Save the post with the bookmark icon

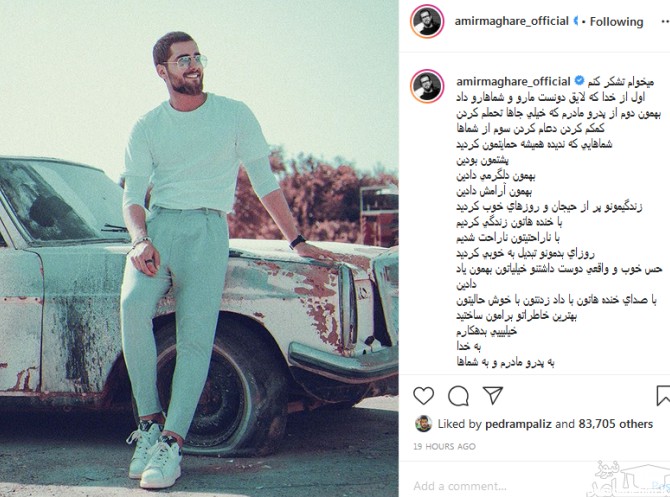pyautogui.click(x=663, y=395)
